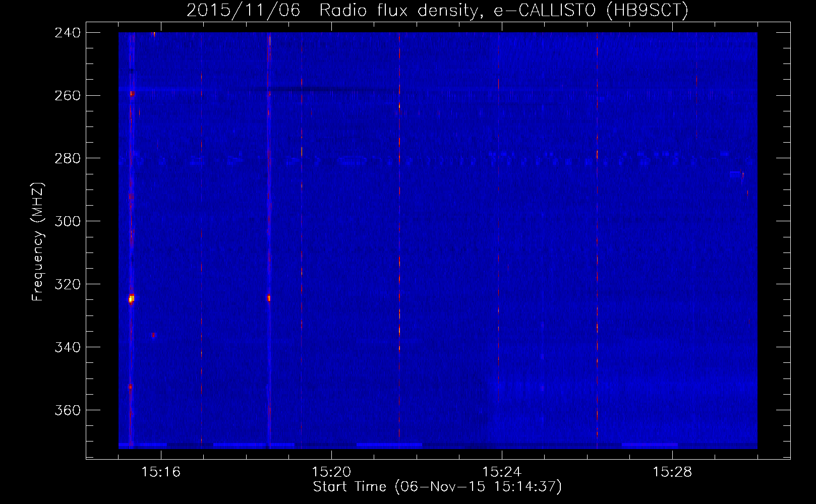Viewport: 816px width, 504px height.
Task: Click the red spot near 337 MHz after 15:15
Action: coord(153,335)
